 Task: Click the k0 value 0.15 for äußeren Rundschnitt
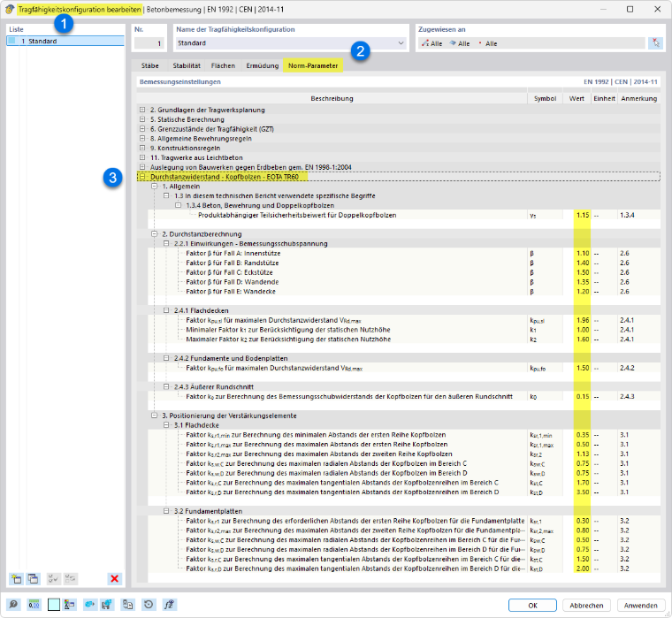[582, 396]
